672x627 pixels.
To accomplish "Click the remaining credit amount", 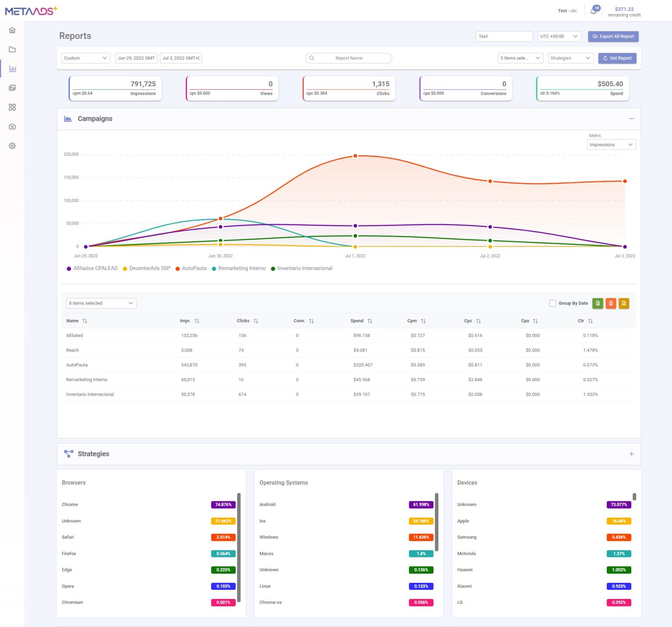I will click(624, 9).
